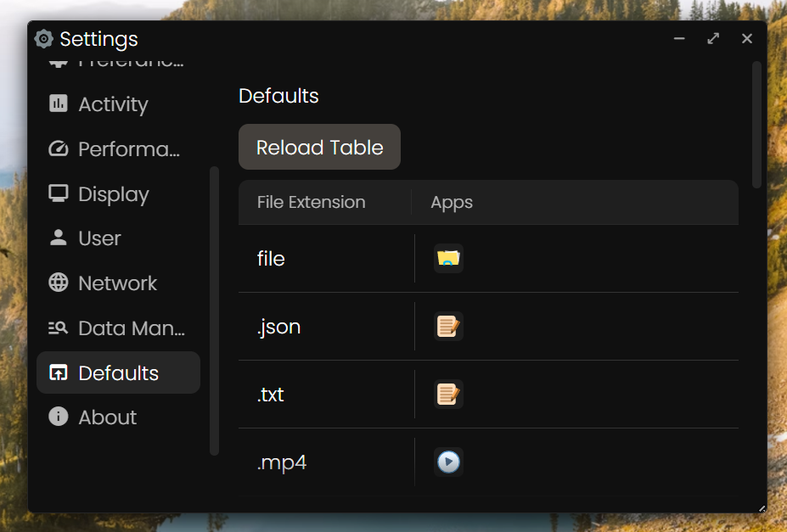The width and height of the screenshot is (787, 532).
Task: Click the Apps column header
Action: click(452, 203)
